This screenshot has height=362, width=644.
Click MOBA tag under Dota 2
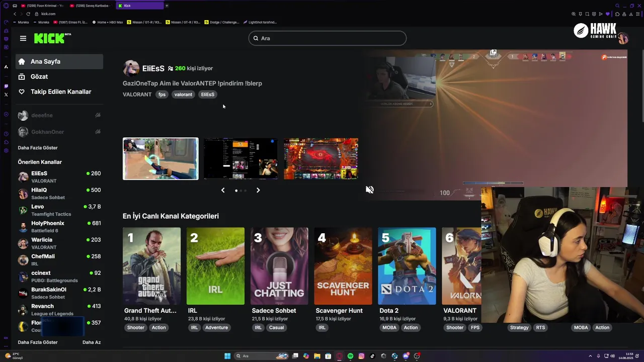(389, 327)
